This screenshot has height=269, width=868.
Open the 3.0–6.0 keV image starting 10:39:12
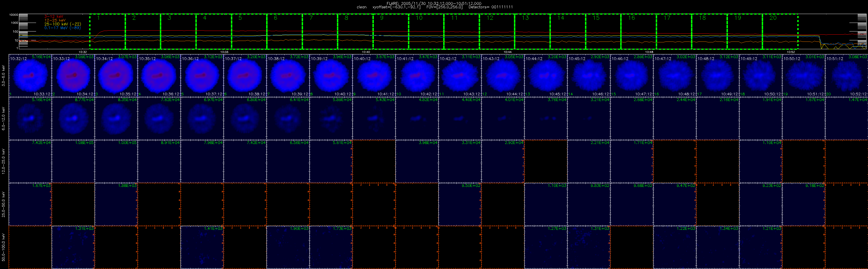coord(331,76)
